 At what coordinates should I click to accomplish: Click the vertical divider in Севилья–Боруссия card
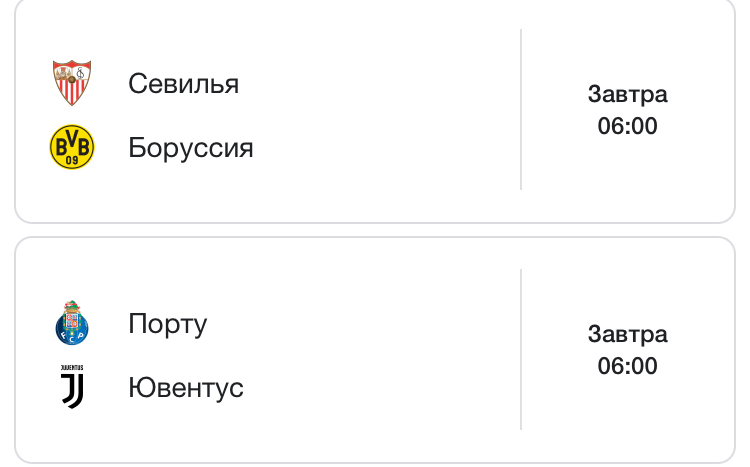(521, 110)
